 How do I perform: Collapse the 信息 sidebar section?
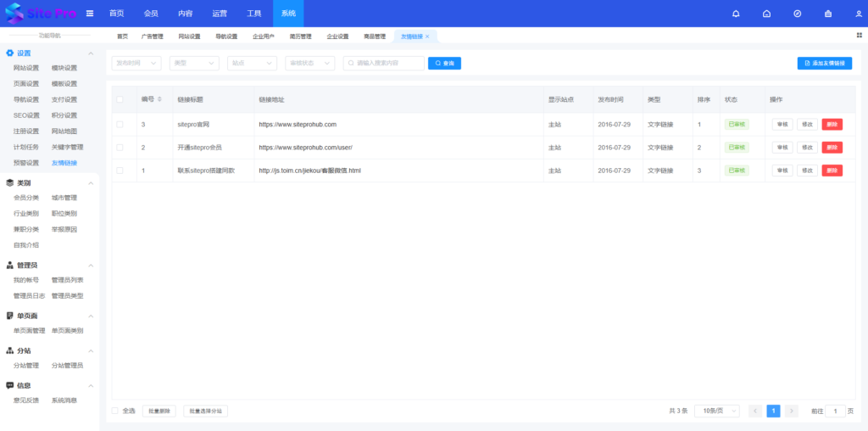click(x=92, y=385)
